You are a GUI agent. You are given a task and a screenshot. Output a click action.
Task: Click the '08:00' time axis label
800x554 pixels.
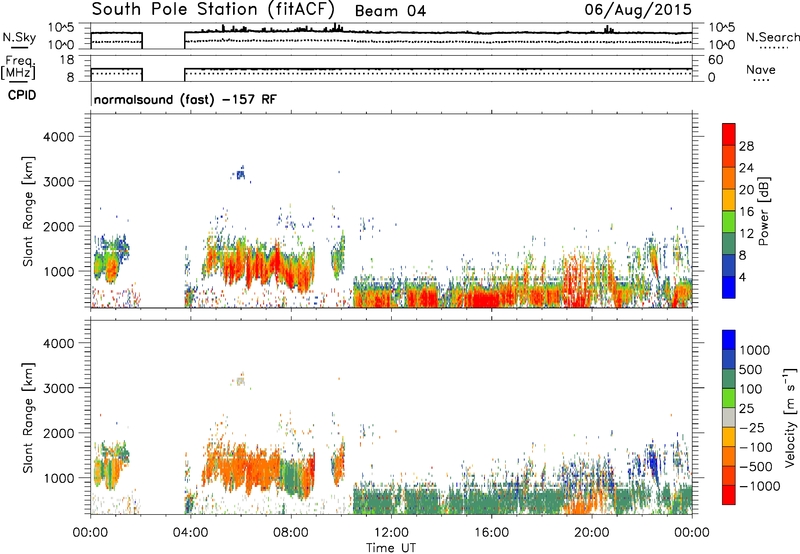[x=290, y=533]
